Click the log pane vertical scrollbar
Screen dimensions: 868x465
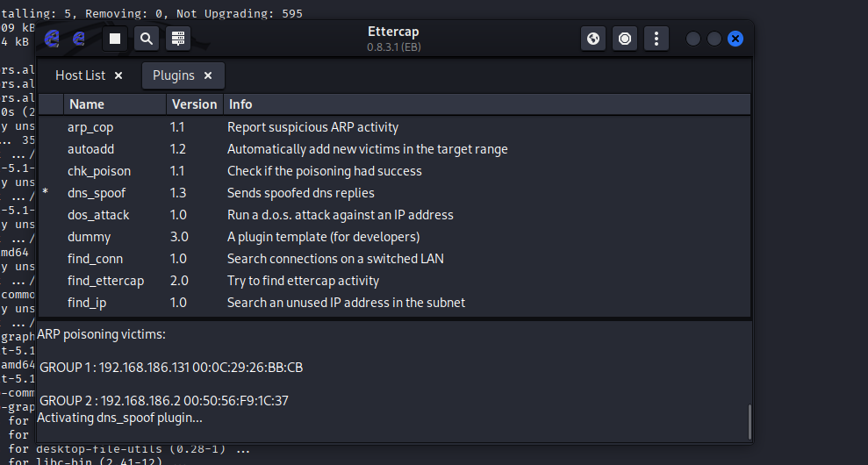[749, 421]
